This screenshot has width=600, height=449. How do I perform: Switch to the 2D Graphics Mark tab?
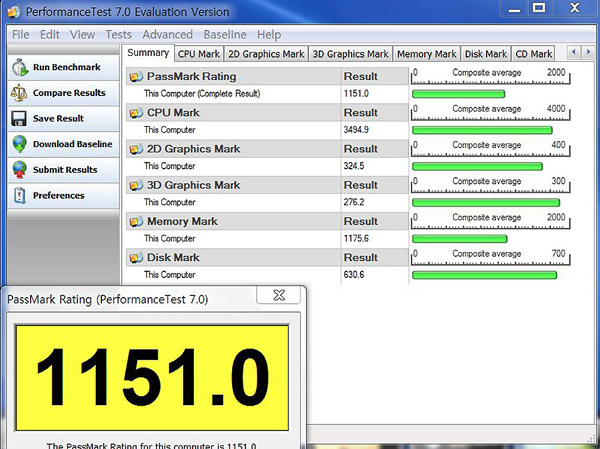pos(266,54)
